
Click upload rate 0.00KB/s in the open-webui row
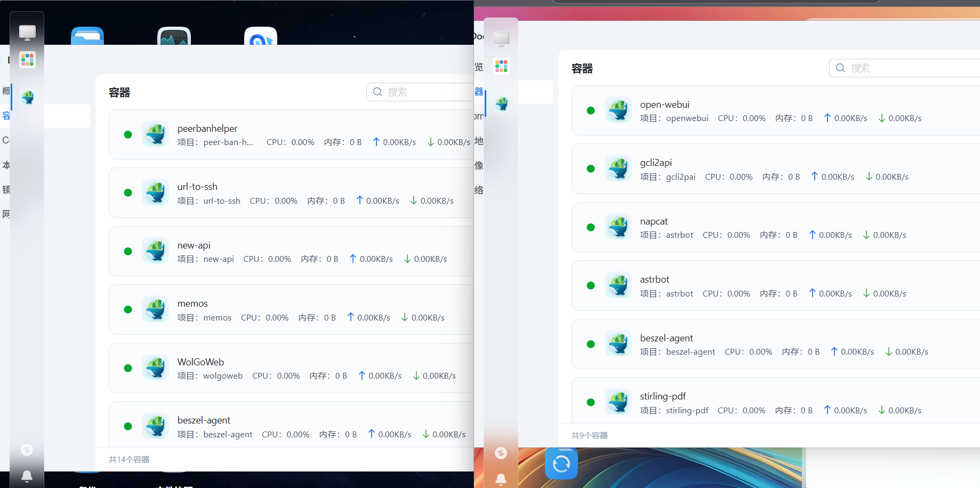pyautogui.click(x=846, y=118)
